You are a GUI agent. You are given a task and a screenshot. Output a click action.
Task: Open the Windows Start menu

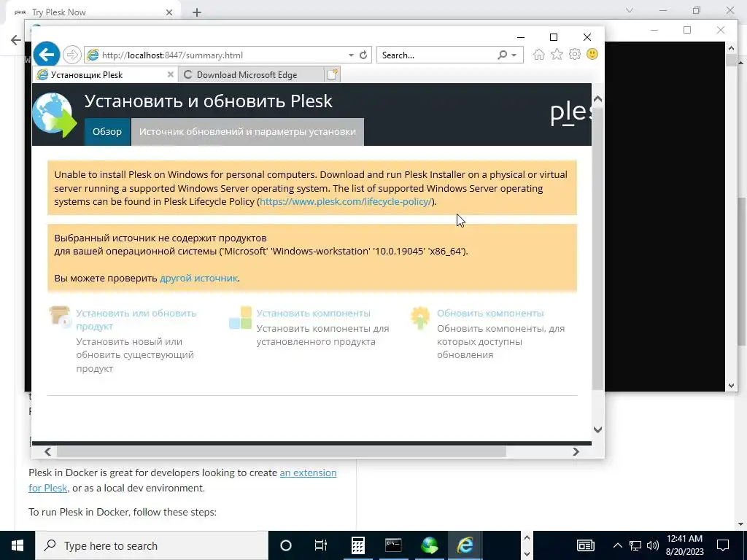[18, 545]
